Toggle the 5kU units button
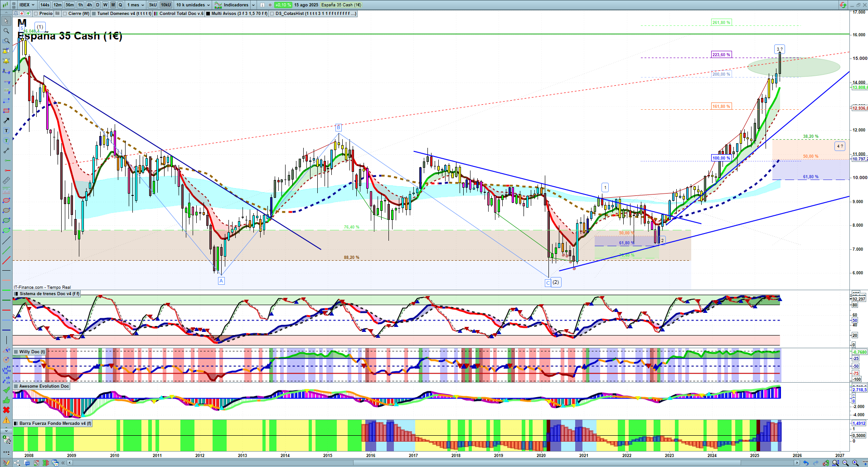868x467 pixels. pyautogui.click(x=153, y=5)
